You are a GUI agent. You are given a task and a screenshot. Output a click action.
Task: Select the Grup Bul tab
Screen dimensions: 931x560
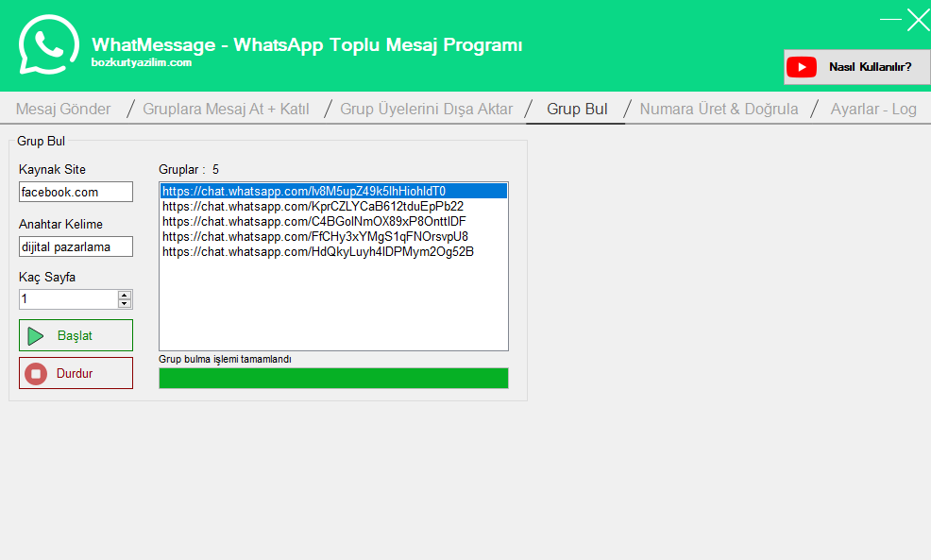(x=577, y=110)
